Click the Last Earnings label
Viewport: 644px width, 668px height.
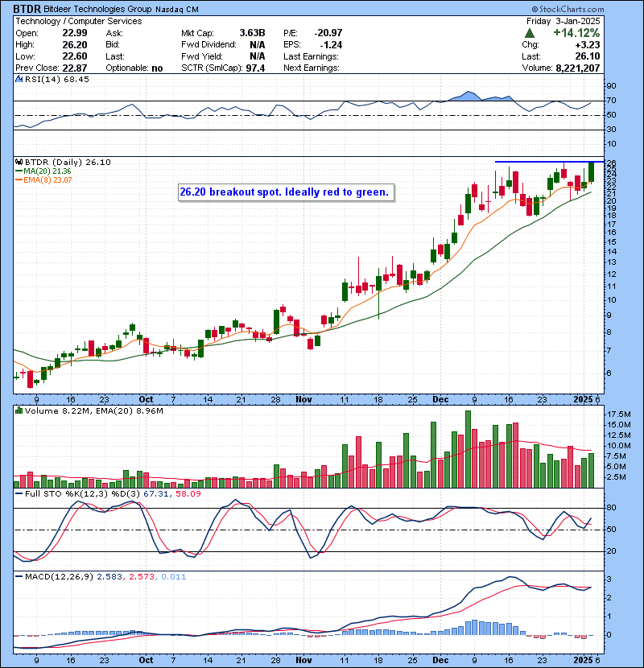[x=311, y=56]
